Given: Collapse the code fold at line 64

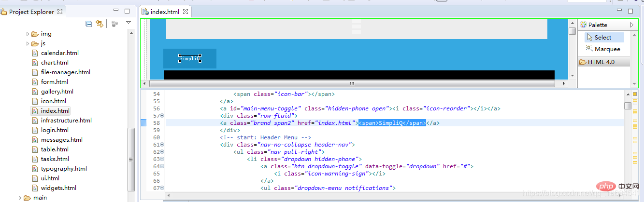Looking at the screenshot, I should coord(162,166).
